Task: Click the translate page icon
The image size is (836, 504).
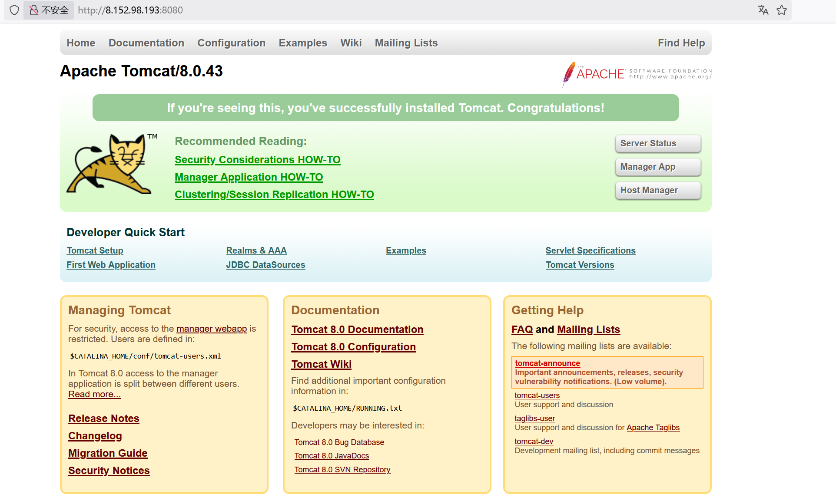Action: coord(763,10)
